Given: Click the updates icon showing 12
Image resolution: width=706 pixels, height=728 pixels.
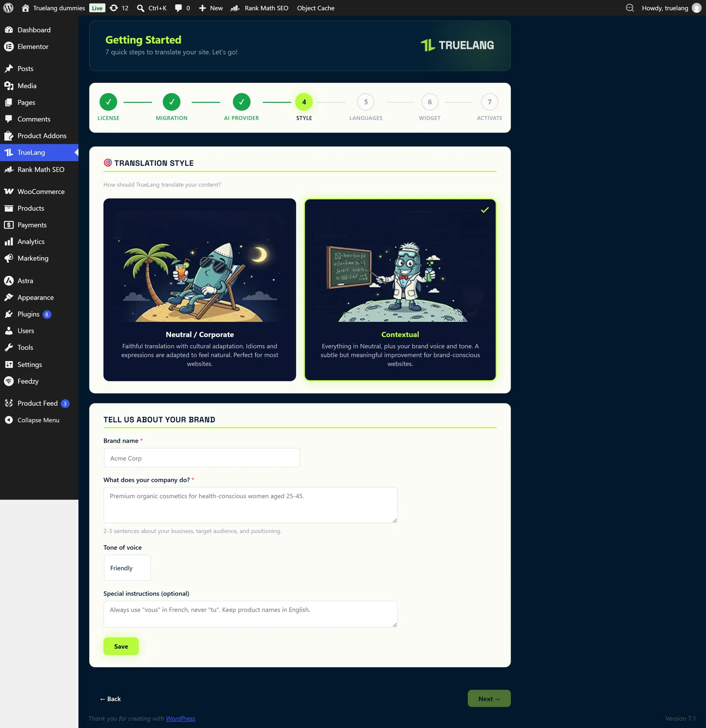Looking at the screenshot, I should point(114,8).
